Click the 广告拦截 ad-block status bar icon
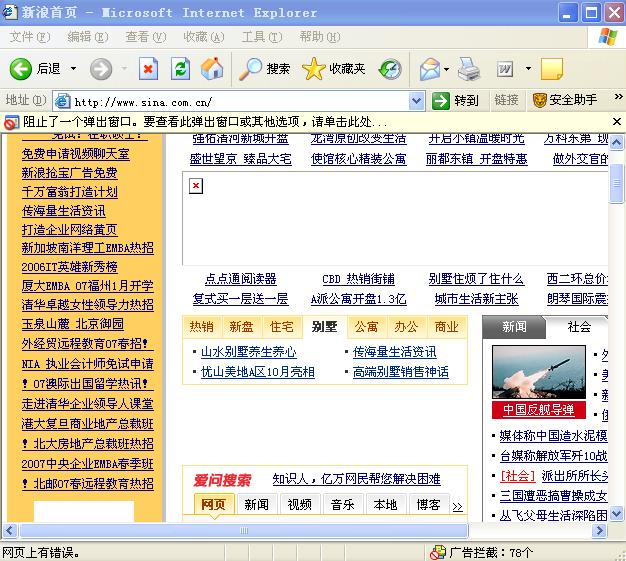This screenshot has width=626, height=561. coord(438,553)
